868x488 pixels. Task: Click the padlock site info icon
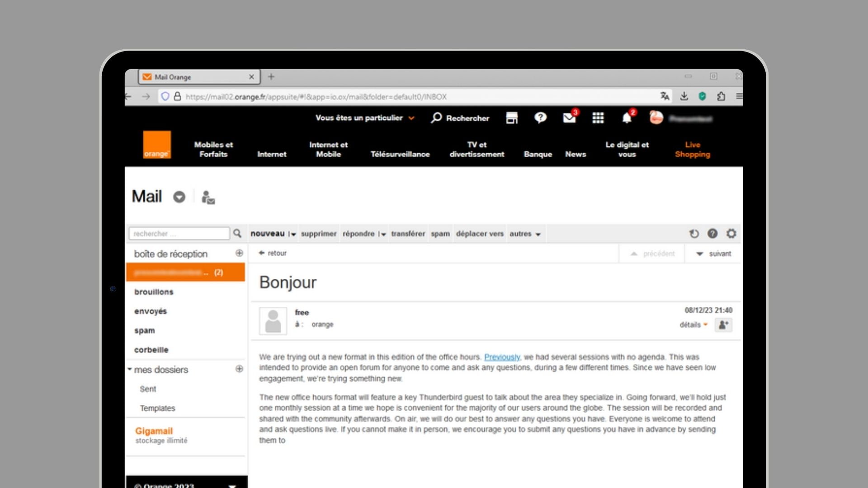pos(178,96)
